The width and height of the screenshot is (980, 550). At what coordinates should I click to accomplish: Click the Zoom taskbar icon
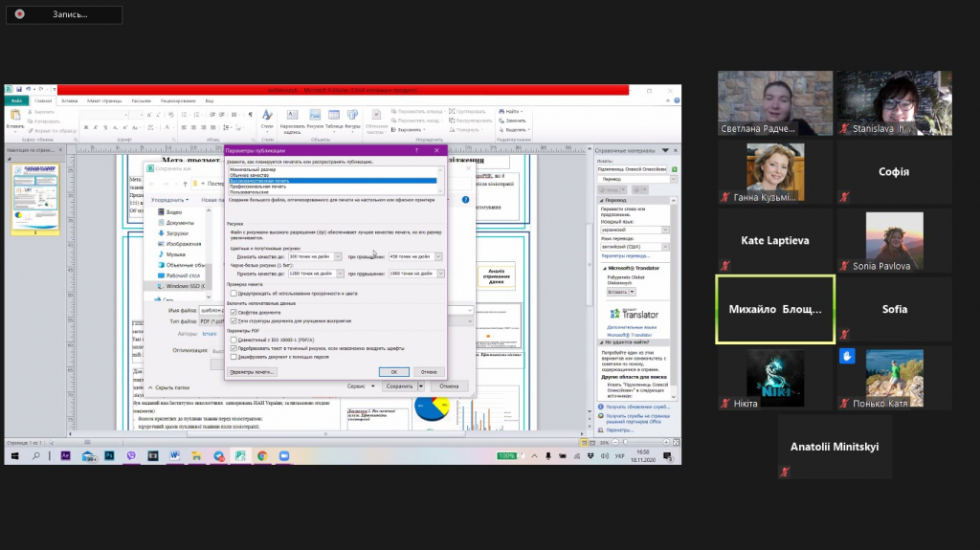click(x=284, y=456)
